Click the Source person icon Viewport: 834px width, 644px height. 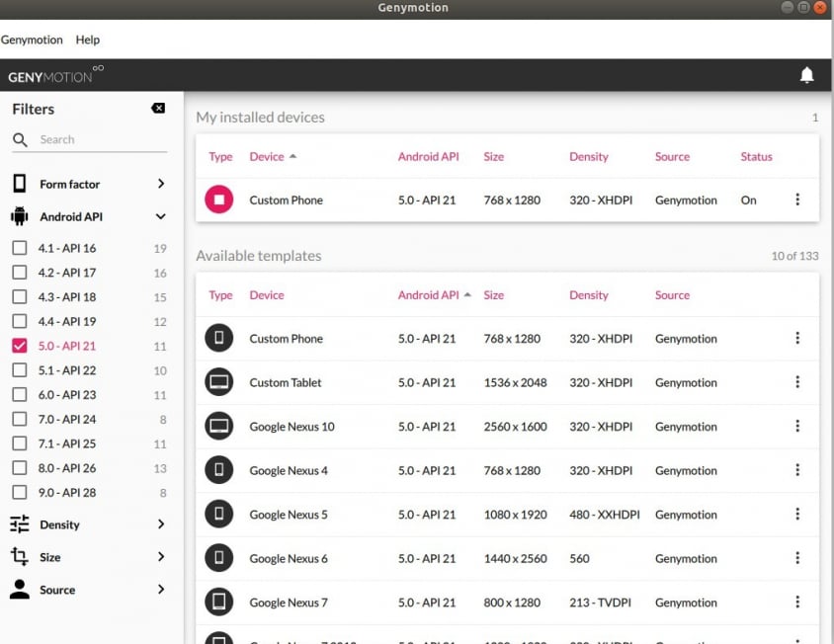coord(20,590)
